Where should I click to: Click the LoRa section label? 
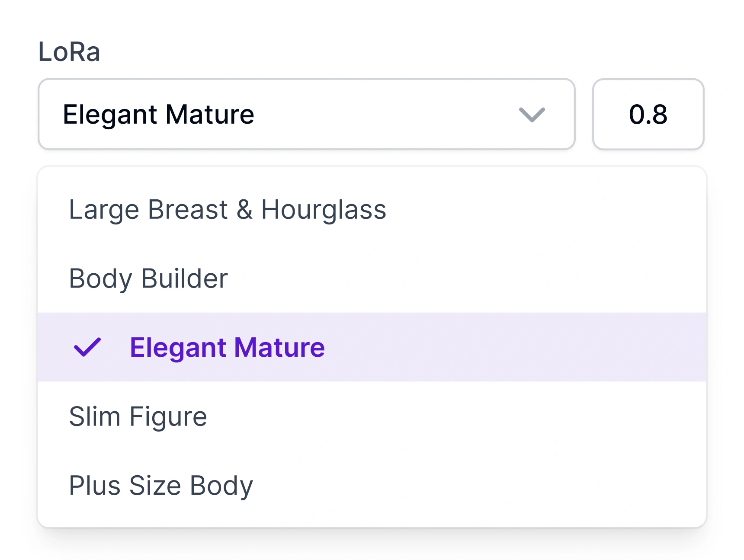[x=68, y=52]
